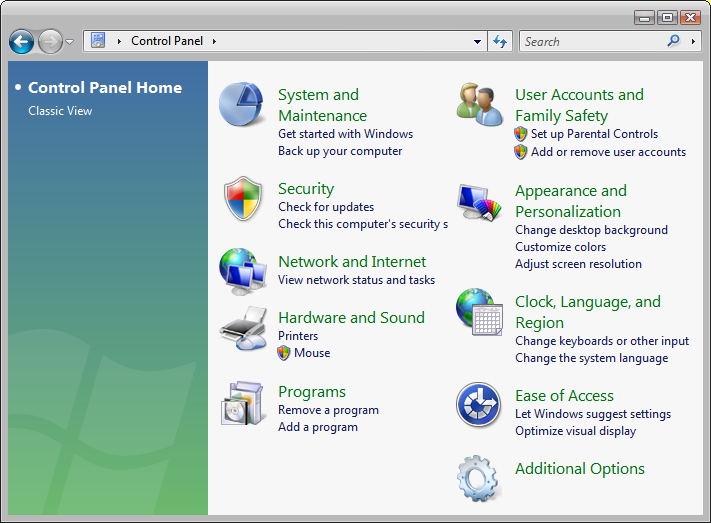Screen dimensions: 711x523
Task: Click the Search input field
Action: 594,41
